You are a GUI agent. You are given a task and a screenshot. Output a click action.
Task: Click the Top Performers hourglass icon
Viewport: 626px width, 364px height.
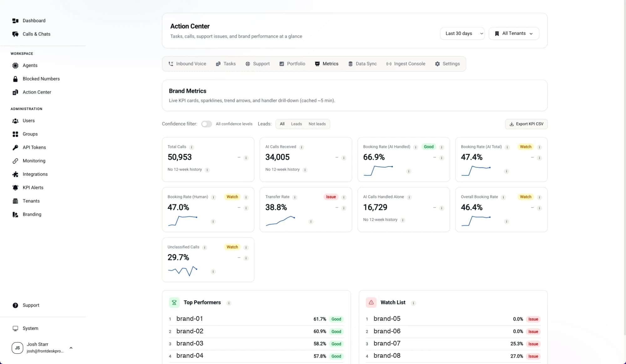click(174, 303)
